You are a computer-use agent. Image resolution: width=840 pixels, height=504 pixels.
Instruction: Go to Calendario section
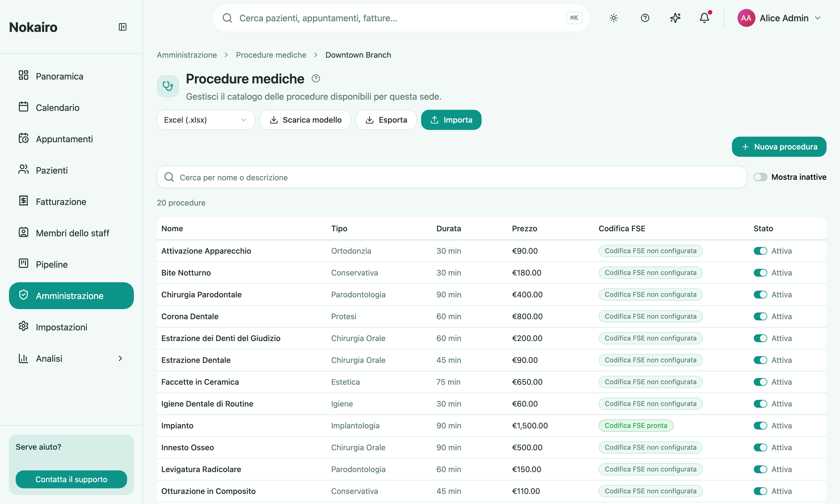(x=71, y=108)
